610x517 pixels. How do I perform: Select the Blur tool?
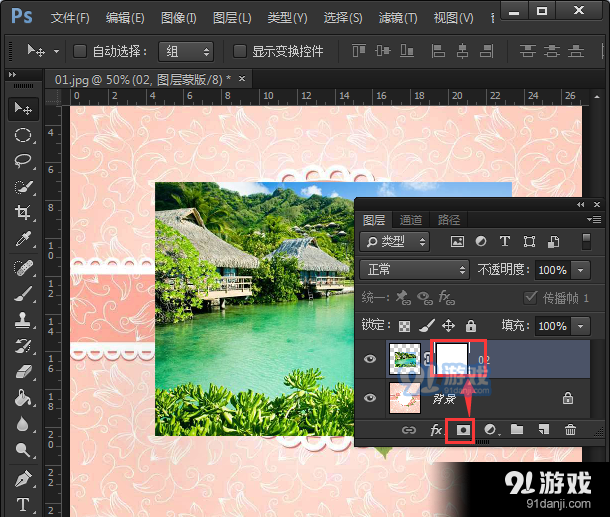[23, 424]
